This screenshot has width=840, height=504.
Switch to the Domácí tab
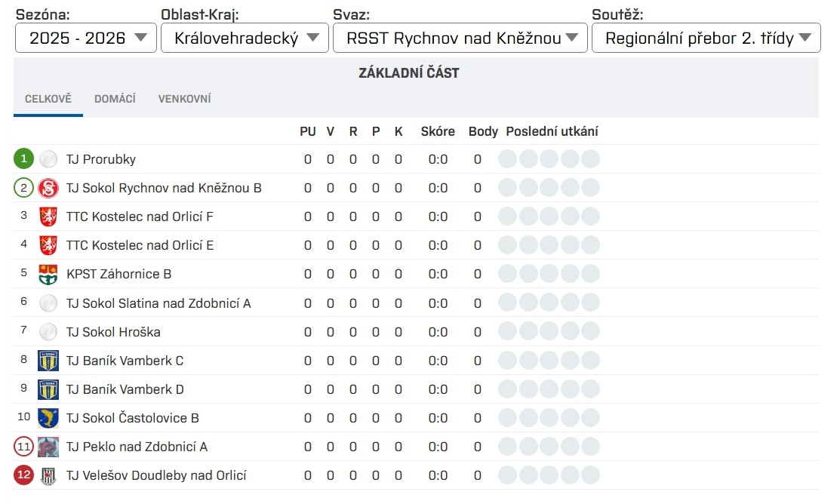[x=115, y=99]
